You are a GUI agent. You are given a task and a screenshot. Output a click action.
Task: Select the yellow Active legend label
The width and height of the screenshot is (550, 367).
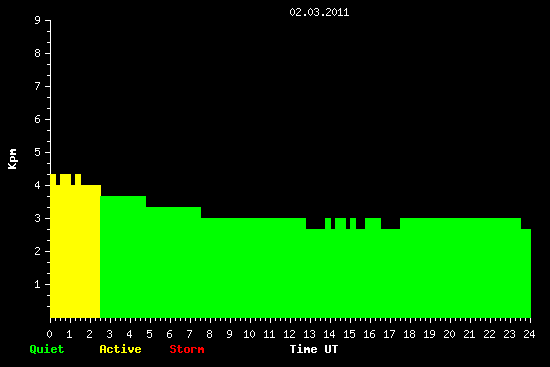120,349
